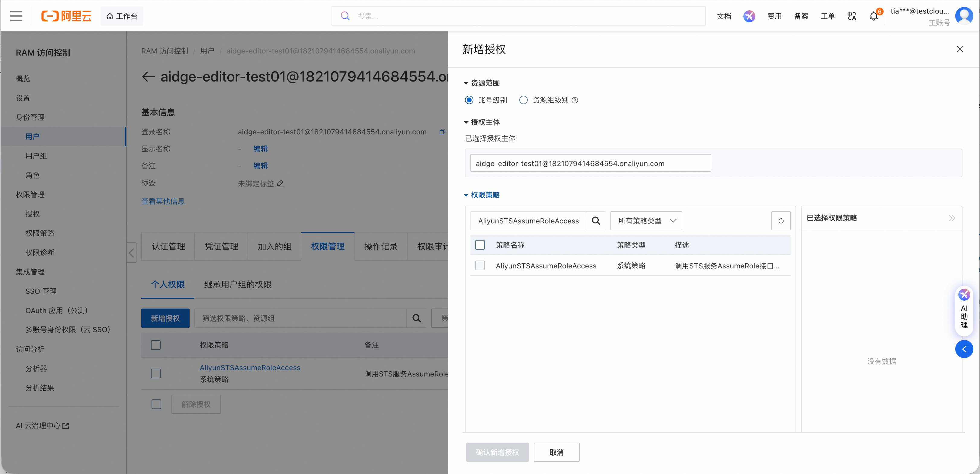This screenshot has width=980, height=474.
Task: Open the account avatar menu
Action: 964,16
